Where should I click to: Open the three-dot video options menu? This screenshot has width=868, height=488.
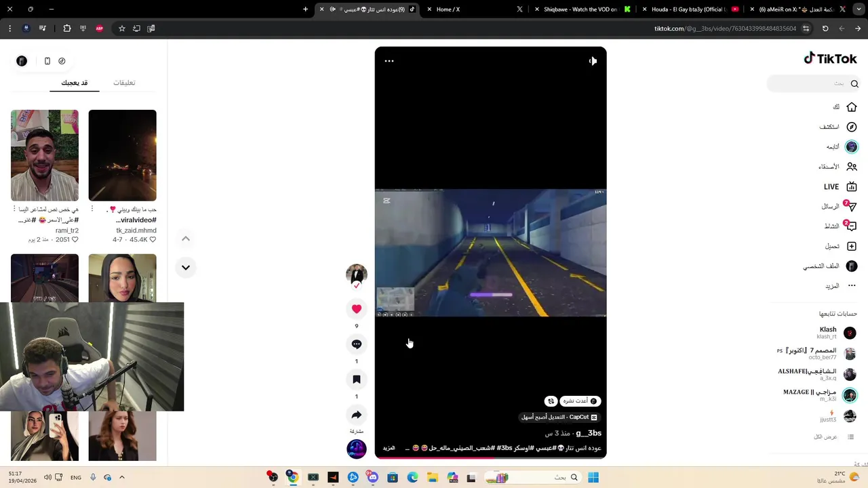pyautogui.click(x=389, y=61)
